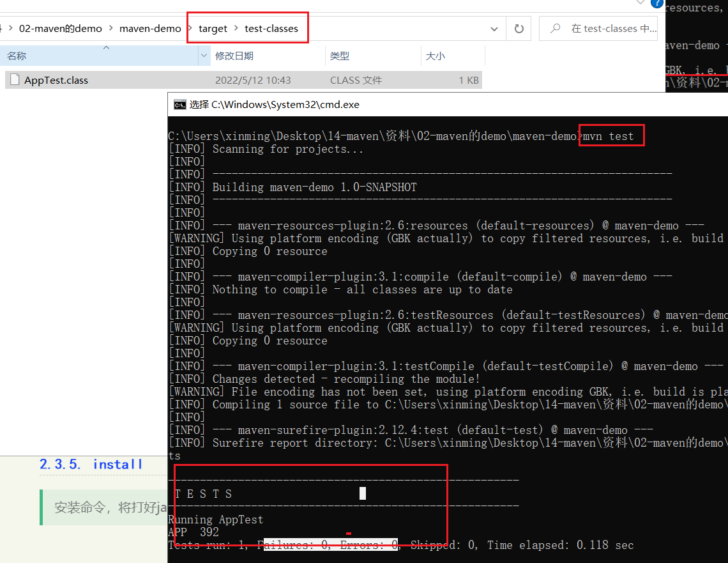Image resolution: width=728 pixels, height=563 pixels.
Task: Open the address bar history dropdown
Action: [x=494, y=29]
